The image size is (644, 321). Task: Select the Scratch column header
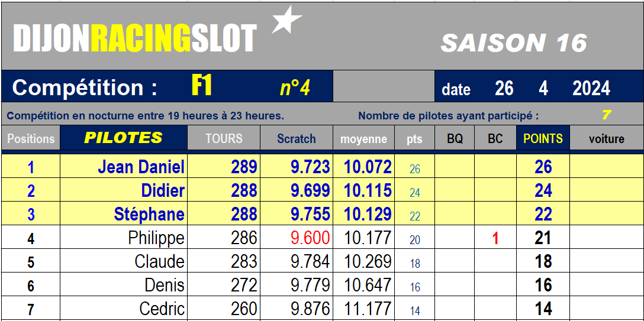point(296,138)
